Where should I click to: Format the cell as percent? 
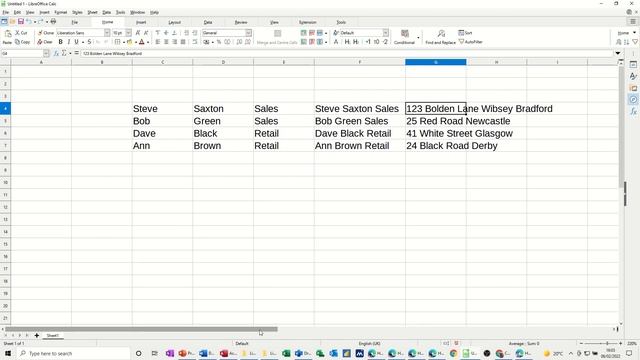pos(219,42)
